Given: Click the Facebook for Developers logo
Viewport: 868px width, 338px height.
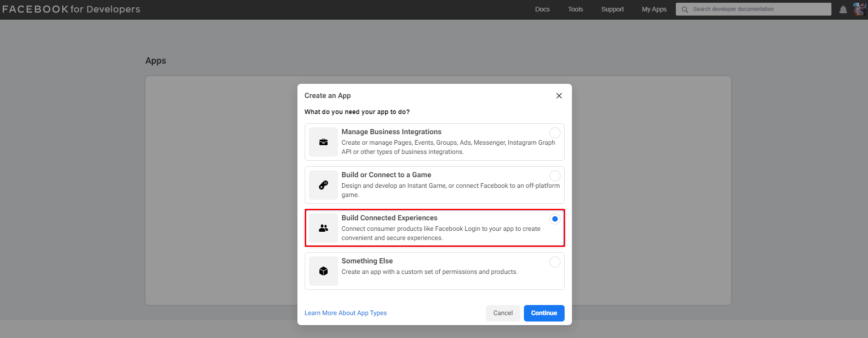Looking at the screenshot, I should (71, 9).
